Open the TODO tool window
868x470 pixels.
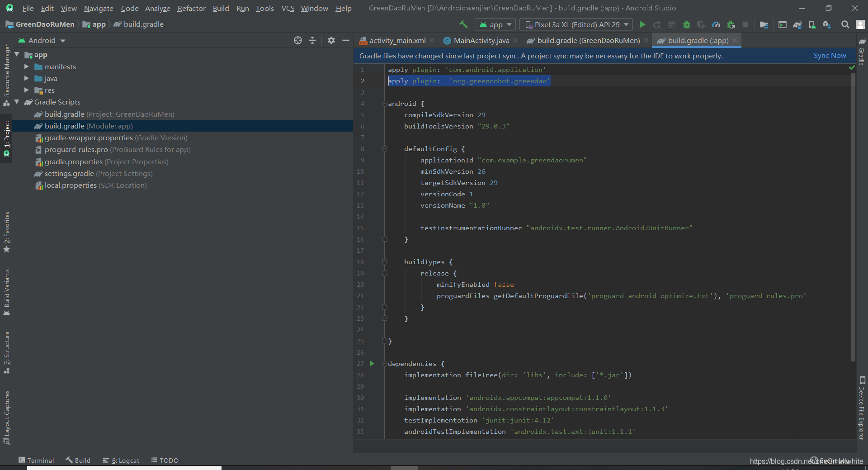click(x=165, y=460)
